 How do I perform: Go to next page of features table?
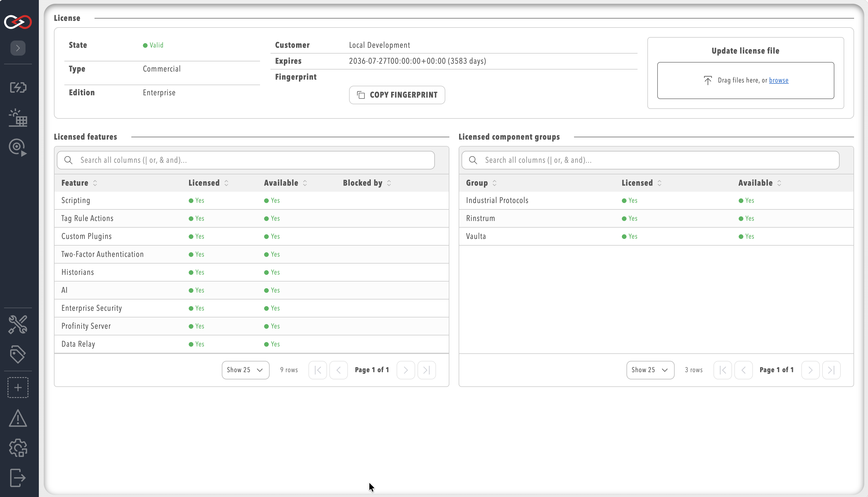(x=406, y=370)
